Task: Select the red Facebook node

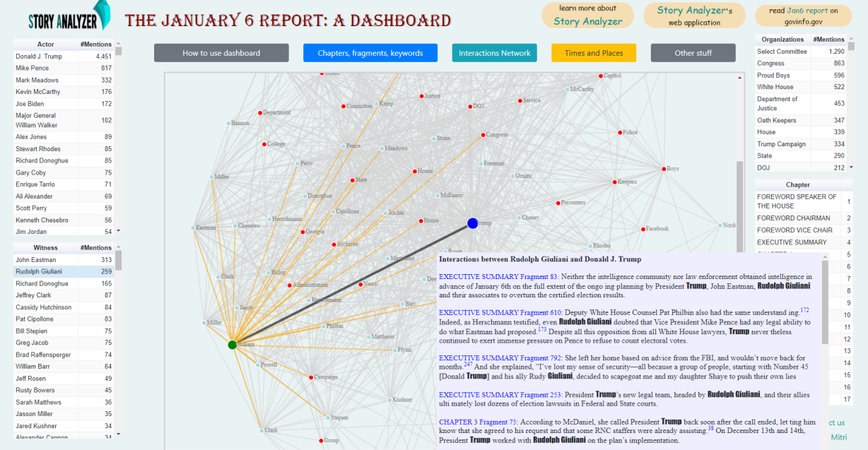Action: (643, 229)
